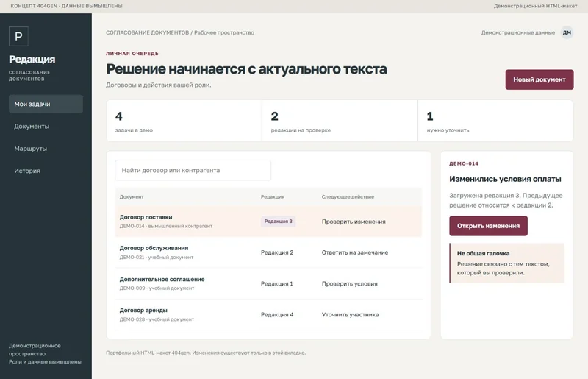Open the ДМ user avatar
The height and width of the screenshot is (379, 588).
click(567, 32)
